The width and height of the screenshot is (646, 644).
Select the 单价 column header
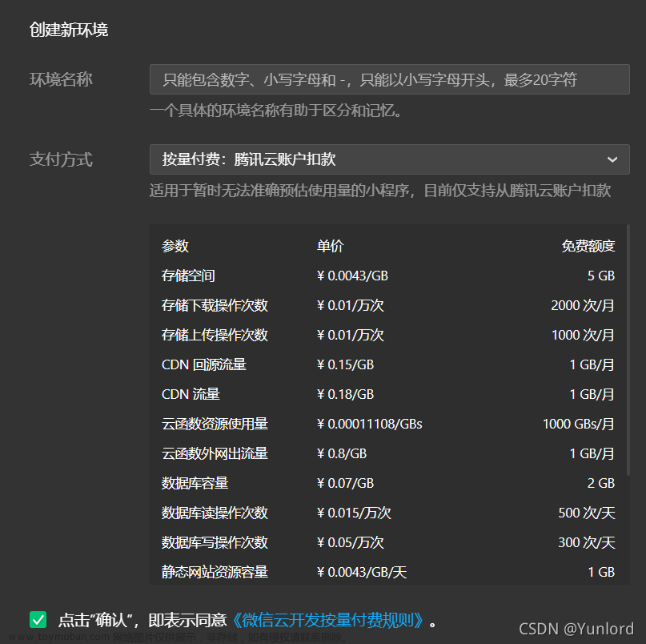point(330,246)
